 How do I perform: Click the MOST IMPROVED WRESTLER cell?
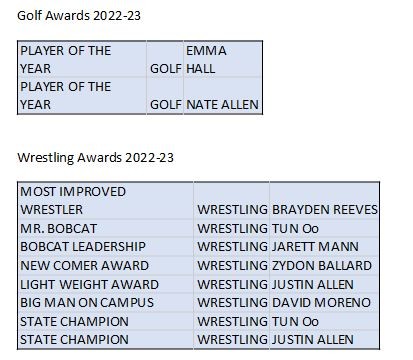coord(105,201)
